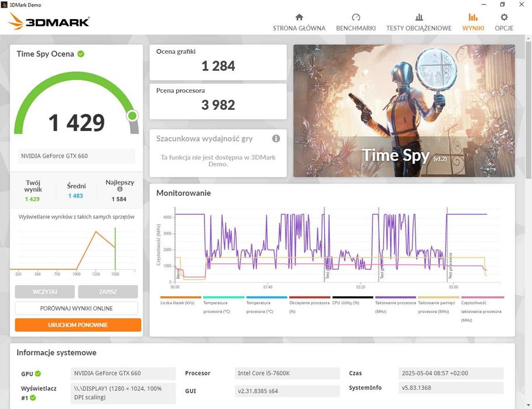The image size is (532, 409).
Task: Click Średni value 1 483
Action: coord(75,196)
